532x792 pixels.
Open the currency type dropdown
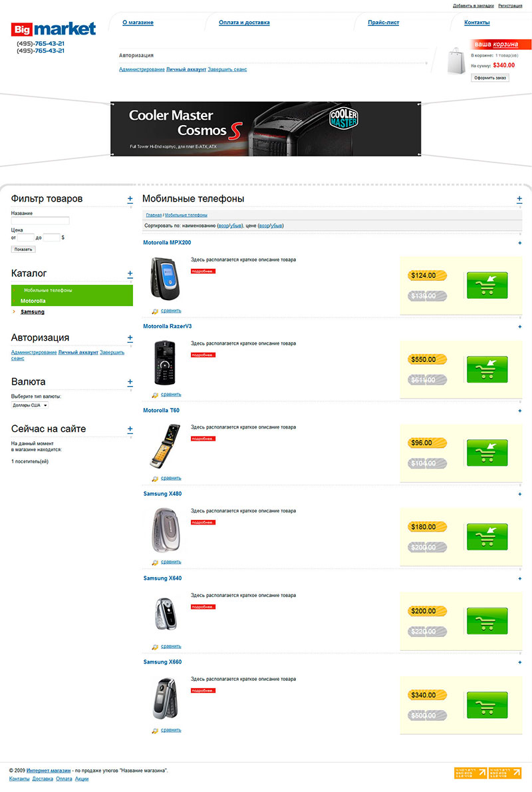[30, 405]
